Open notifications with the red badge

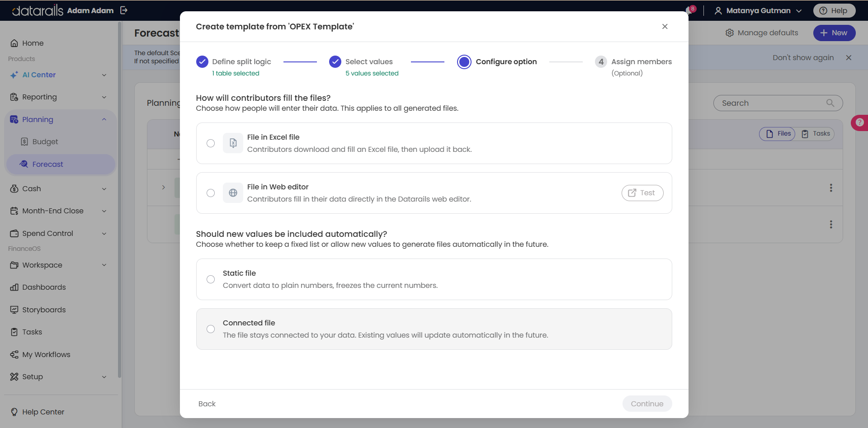pos(690,10)
